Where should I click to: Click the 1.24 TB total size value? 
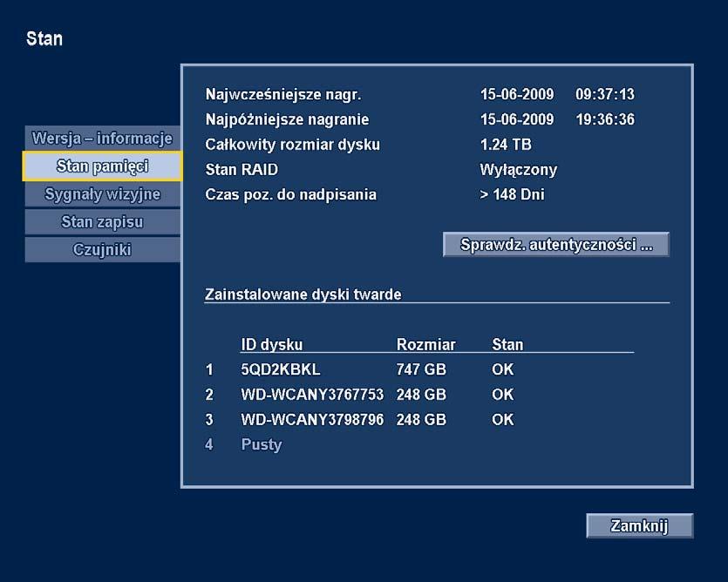tap(506, 145)
